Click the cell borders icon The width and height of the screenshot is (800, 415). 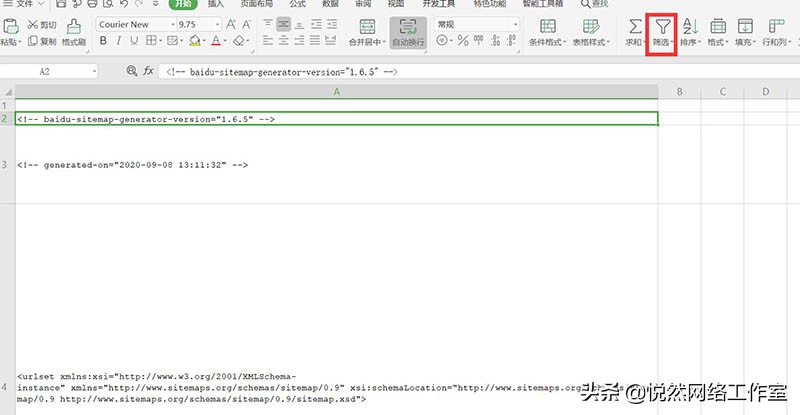tap(151, 40)
